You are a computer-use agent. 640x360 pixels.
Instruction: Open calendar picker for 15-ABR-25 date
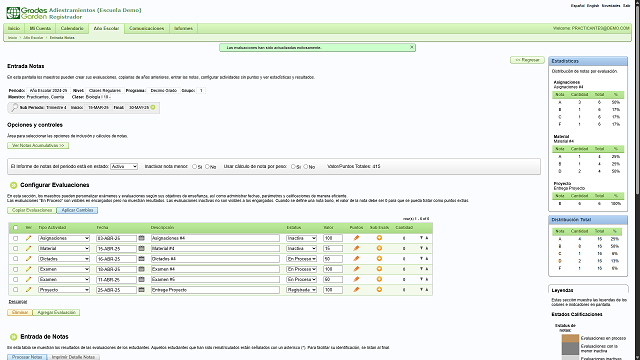pyautogui.click(x=142, y=248)
